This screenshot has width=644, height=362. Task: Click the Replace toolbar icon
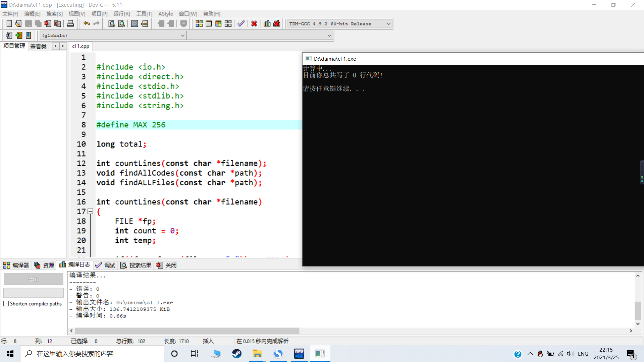click(121, 23)
